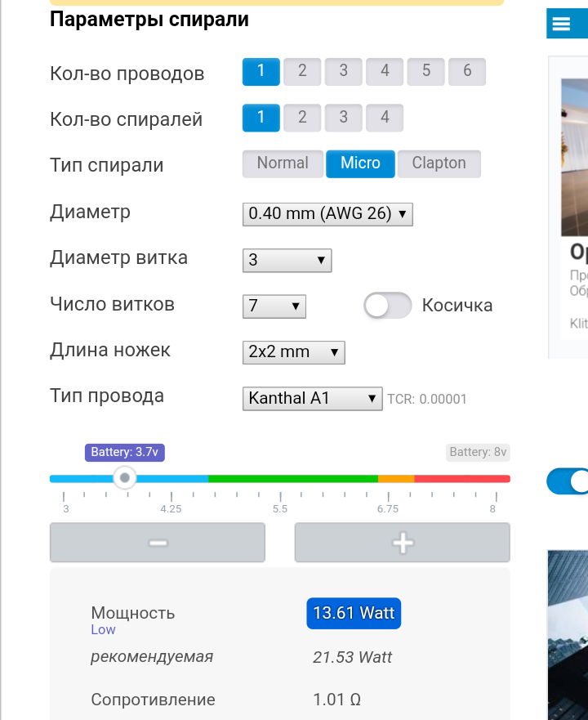Viewport: 588px width, 720px height.
Task: Open the Диаметр wire diameter dropdown
Action: (328, 214)
